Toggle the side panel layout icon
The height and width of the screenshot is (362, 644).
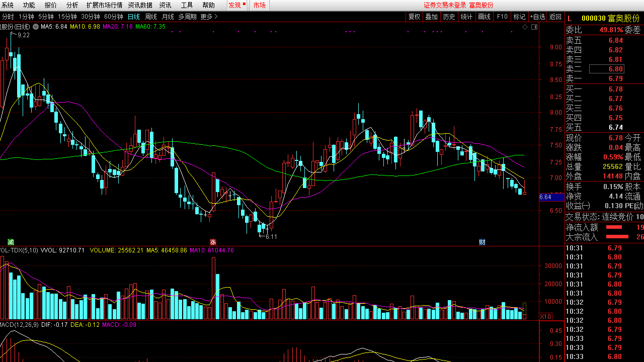[x=533, y=26]
